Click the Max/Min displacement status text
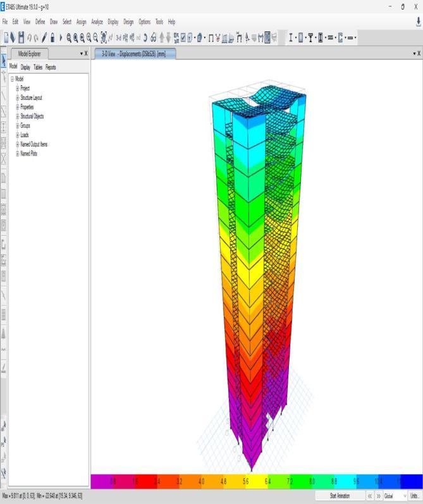 pos(42,496)
